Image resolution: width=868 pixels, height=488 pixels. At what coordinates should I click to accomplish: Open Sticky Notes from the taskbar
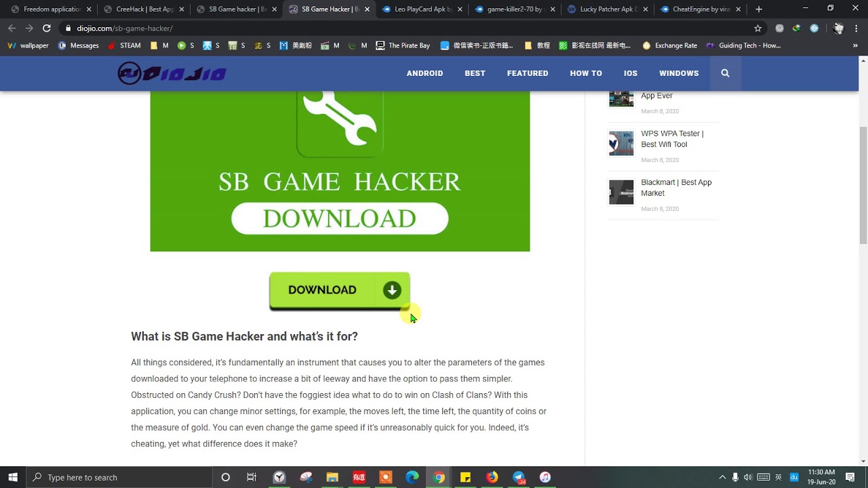pos(465,477)
